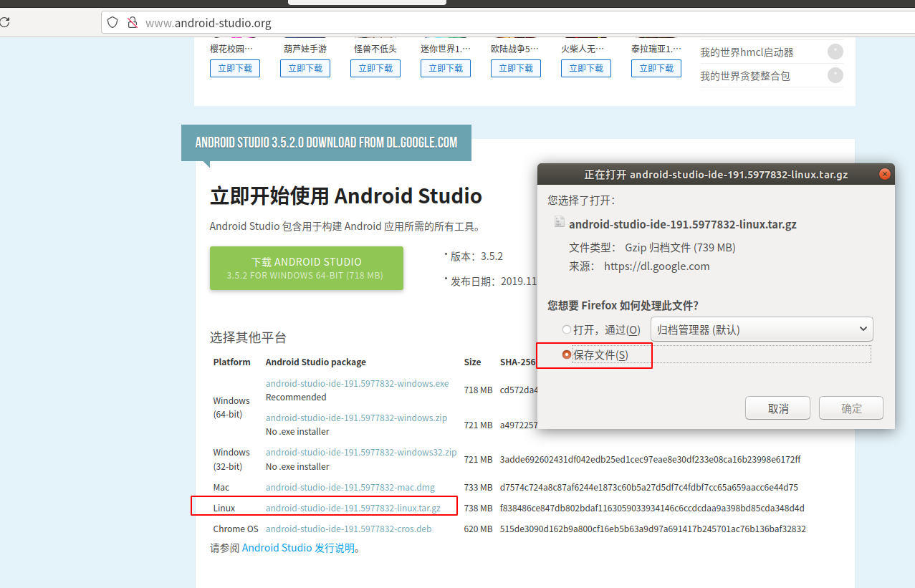This screenshot has width=915, height=588.
Task: Click download button under 火柴人无
Action: tap(586, 68)
